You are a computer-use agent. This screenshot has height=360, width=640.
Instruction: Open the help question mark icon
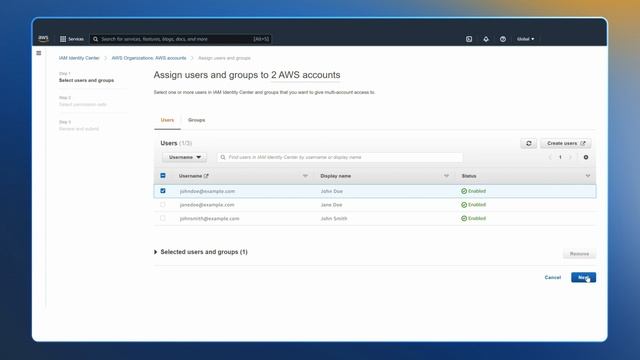503,39
